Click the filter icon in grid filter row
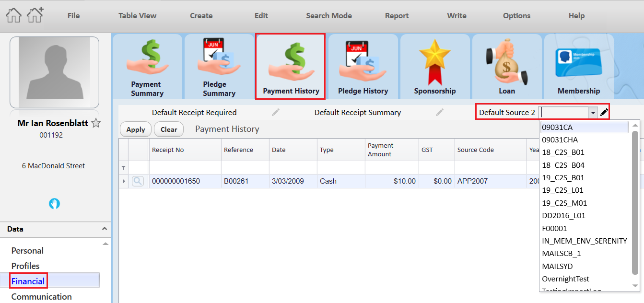The height and width of the screenshot is (303, 644). tap(124, 168)
